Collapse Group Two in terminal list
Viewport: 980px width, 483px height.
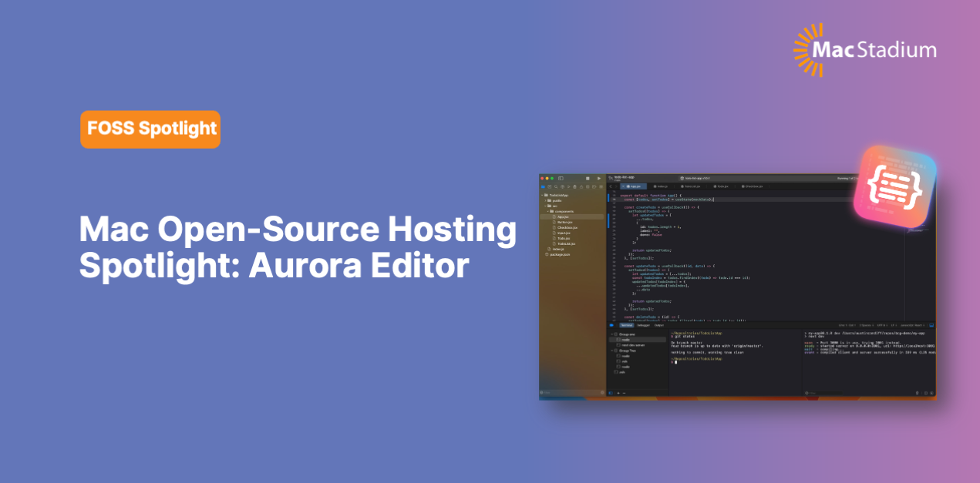(611, 351)
